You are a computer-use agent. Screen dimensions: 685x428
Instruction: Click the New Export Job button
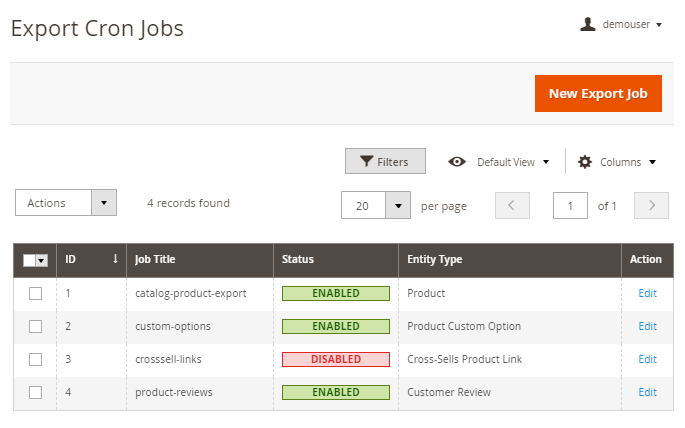pos(598,93)
